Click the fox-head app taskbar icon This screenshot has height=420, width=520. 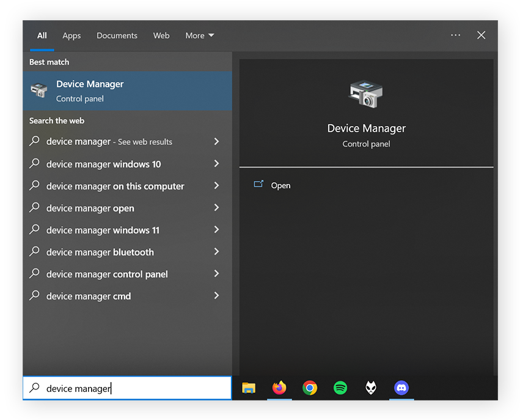371,388
